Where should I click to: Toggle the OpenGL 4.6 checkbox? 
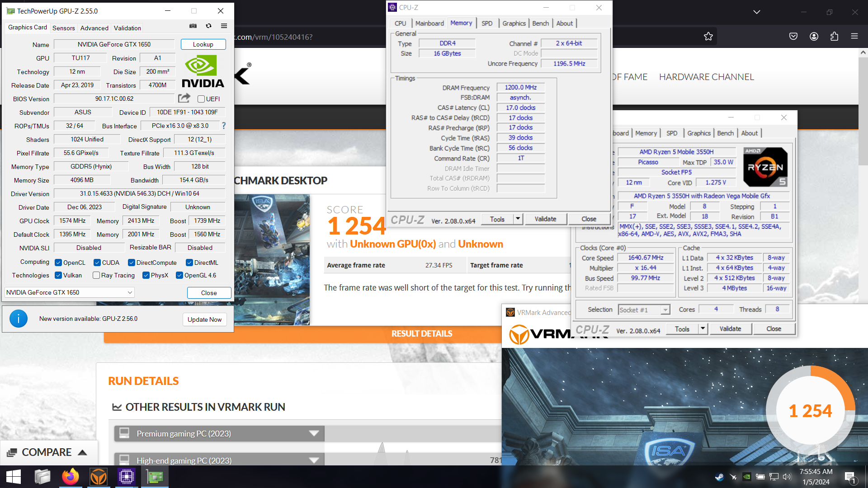point(179,275)
